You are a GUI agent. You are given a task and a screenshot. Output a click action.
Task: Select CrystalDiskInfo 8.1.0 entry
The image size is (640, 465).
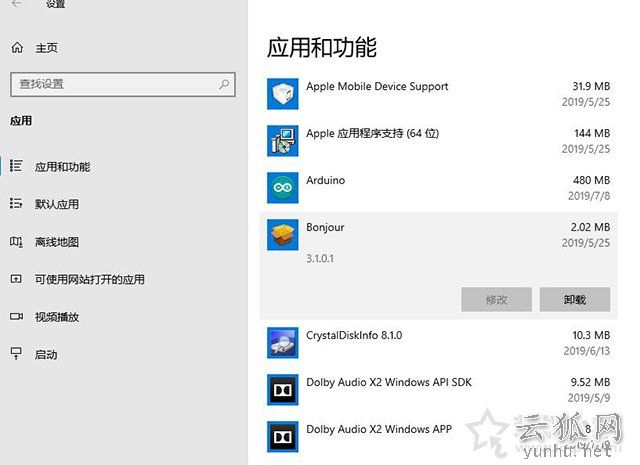pyautogui.click(x=354, y=335)
